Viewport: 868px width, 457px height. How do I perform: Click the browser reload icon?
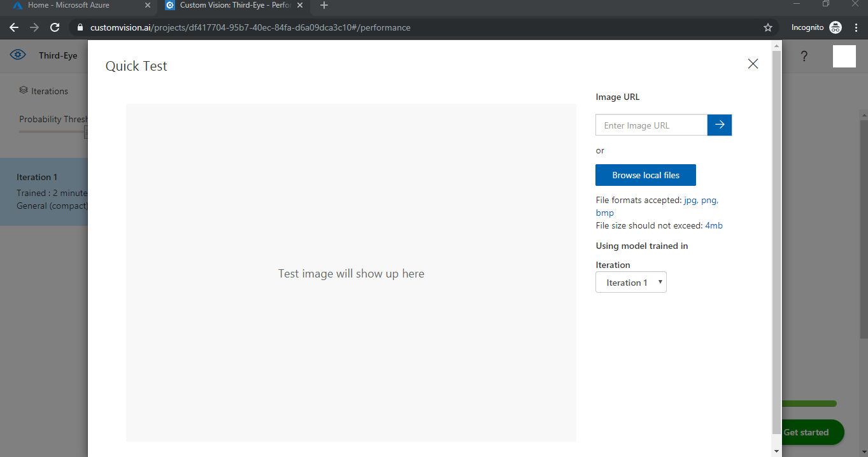[55, 27]
